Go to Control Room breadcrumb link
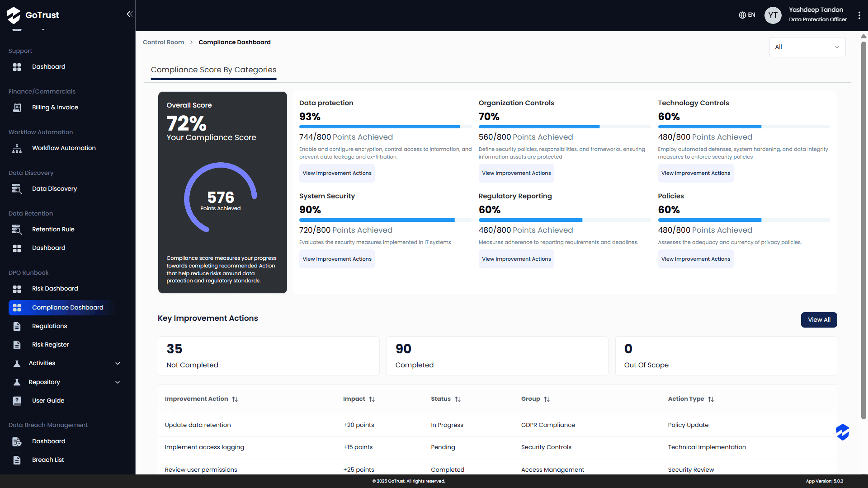This screenshot has width=868, height=488. point(164,42)
